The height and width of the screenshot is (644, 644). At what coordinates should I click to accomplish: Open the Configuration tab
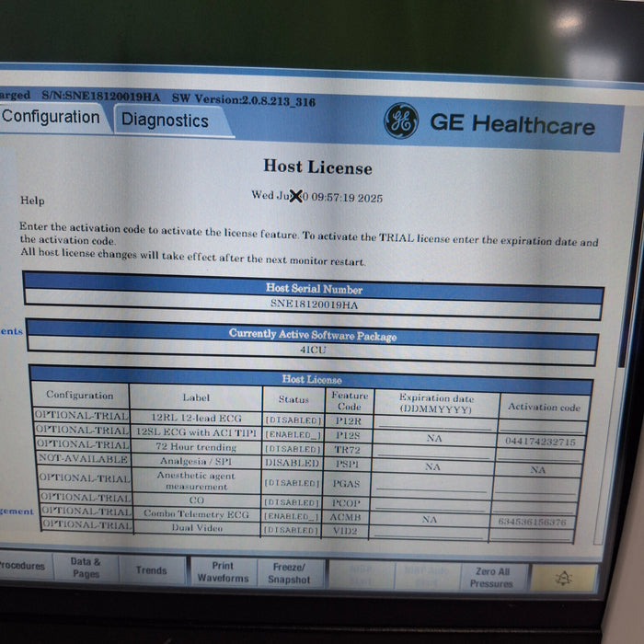point(52,117)
